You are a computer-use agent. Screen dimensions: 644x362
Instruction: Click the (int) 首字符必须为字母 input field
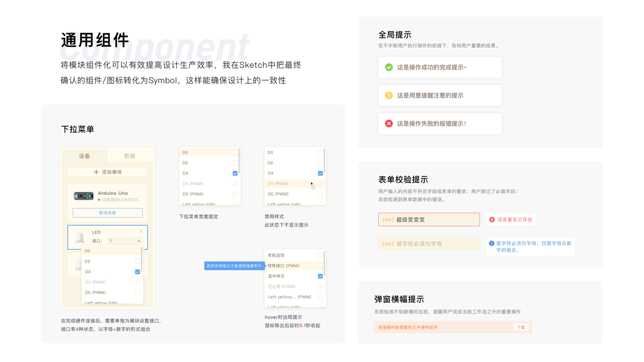pos(429,244)
